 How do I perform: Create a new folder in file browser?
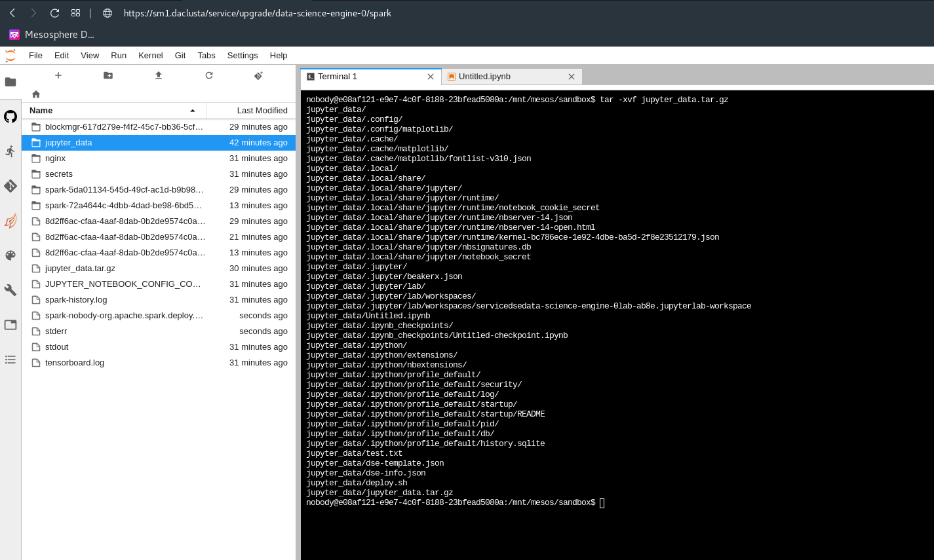(108, 75)
